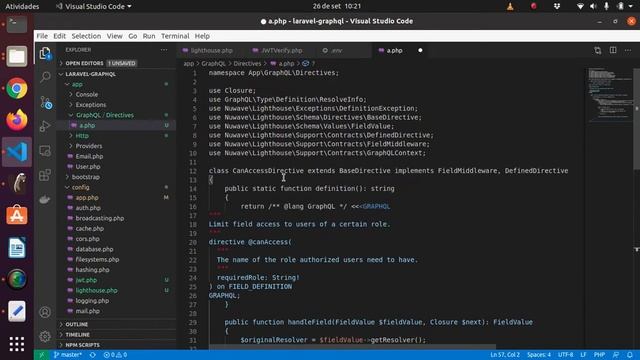Open the File menu
This screenshot has width=640, height=360.
click(x=42, y=36)
